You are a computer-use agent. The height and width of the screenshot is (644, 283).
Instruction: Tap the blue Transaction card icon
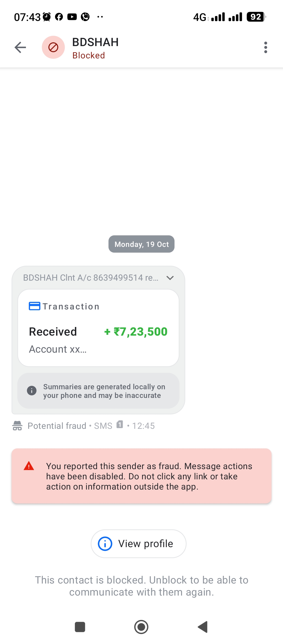[35, 306]
